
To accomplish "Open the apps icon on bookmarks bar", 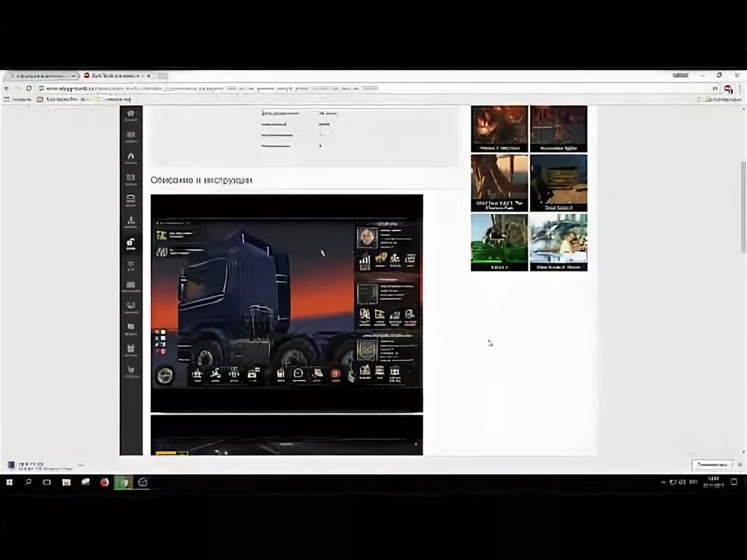I will (x=7, y=100).
